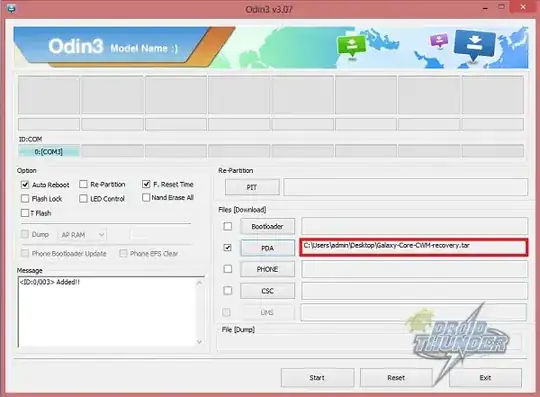540x397 pixels.
Task: Browse for a file with the CSC button
Action: [267, 291]
